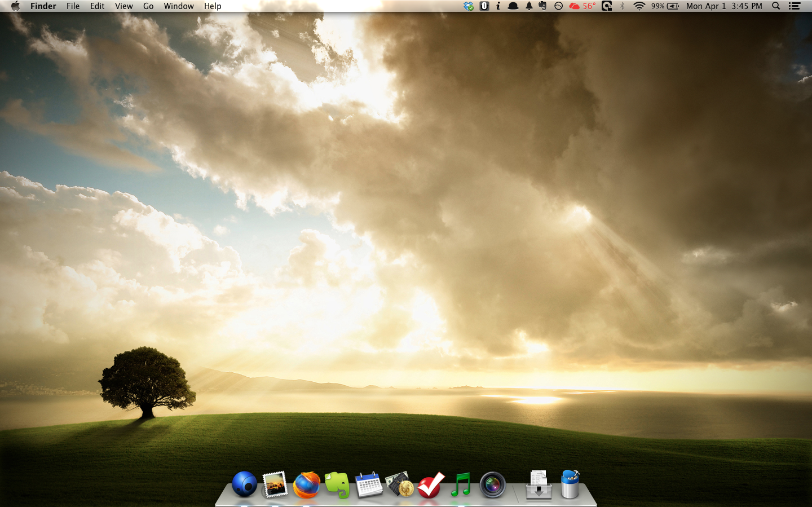Open the Help menu

point(213,6)
